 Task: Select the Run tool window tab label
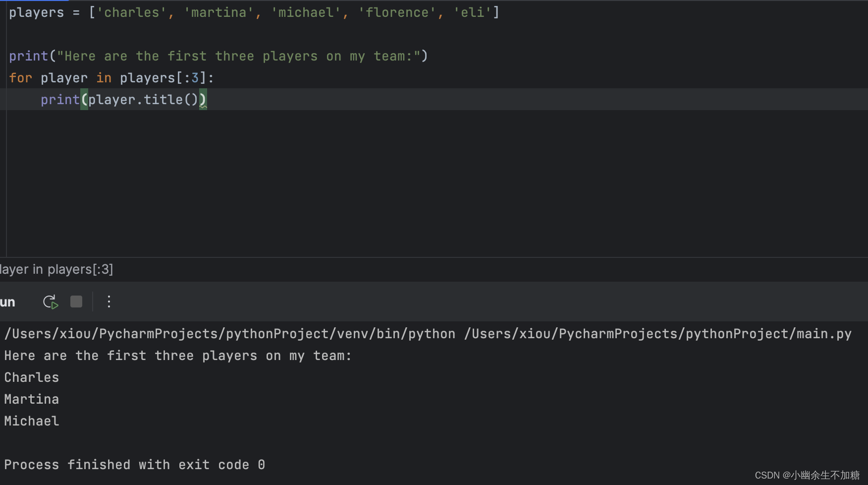[x=7, y=302]
